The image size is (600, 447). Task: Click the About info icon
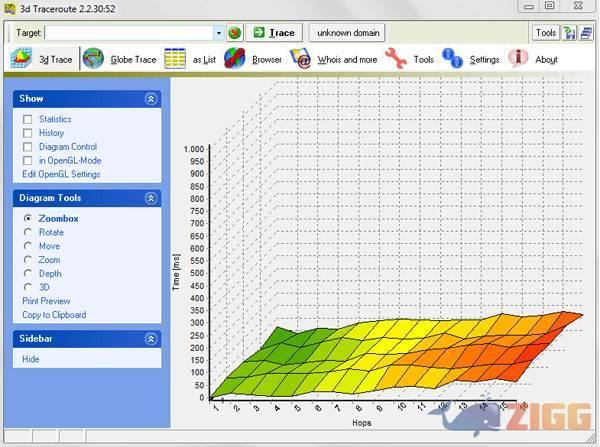(518, 59)
